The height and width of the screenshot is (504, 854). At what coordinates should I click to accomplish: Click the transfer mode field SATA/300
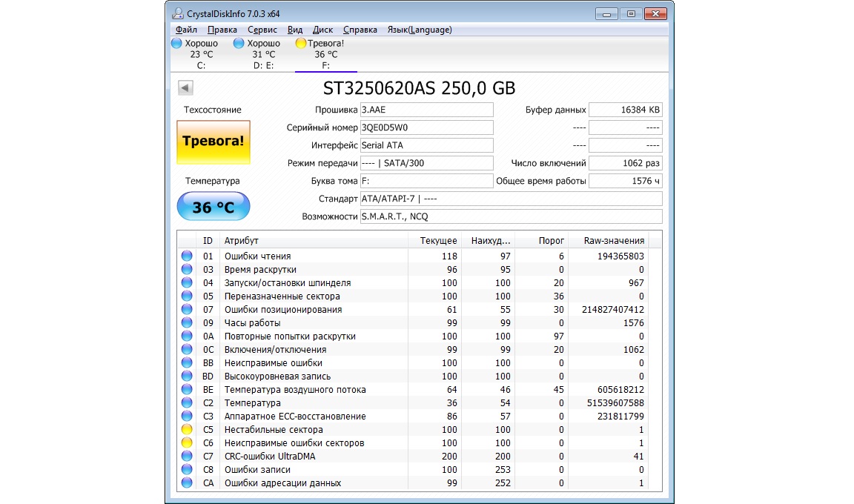(426, 163)
